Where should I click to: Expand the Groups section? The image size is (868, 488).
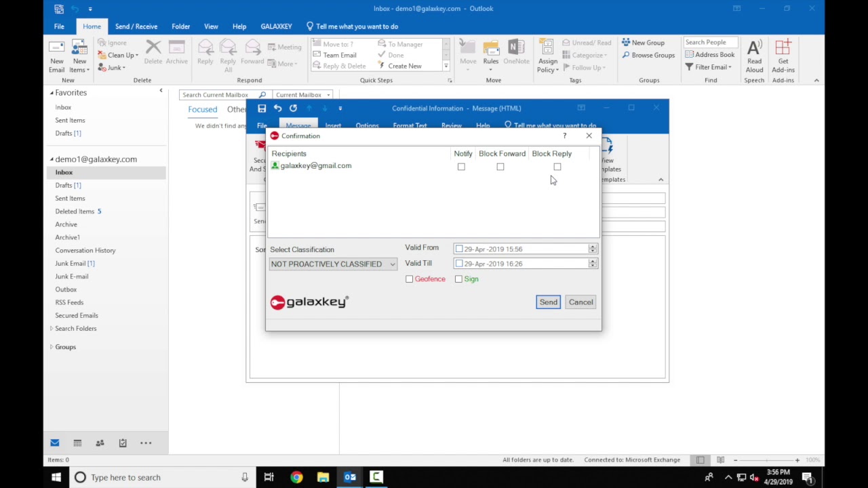(x=52, y=347)
